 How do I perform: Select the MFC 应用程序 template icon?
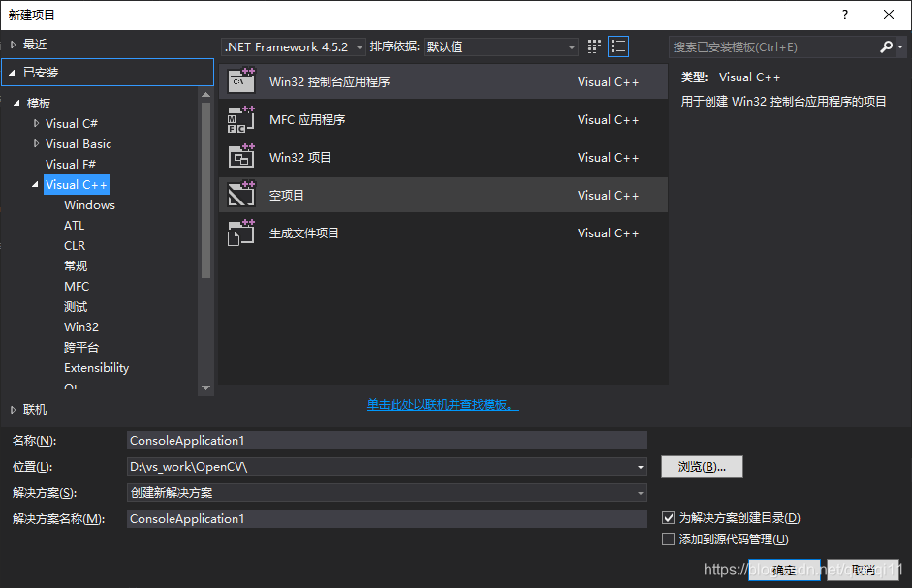coord(240,119)
